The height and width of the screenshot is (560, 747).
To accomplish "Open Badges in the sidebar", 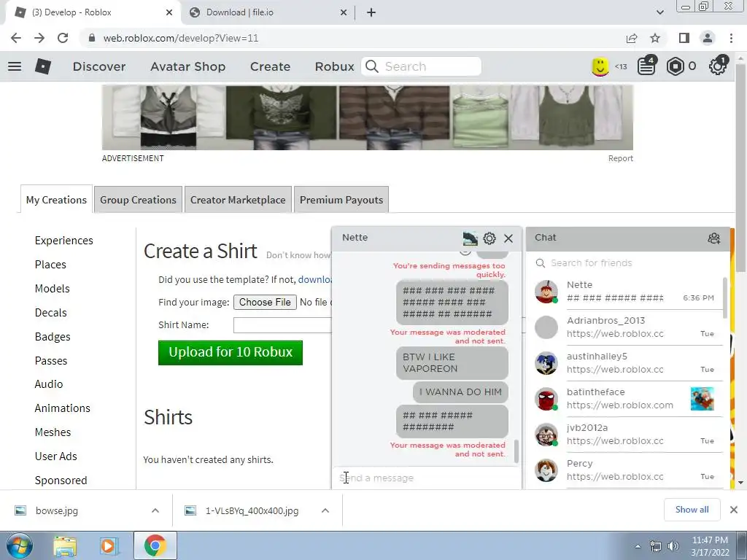I will [x=53, y=337].
